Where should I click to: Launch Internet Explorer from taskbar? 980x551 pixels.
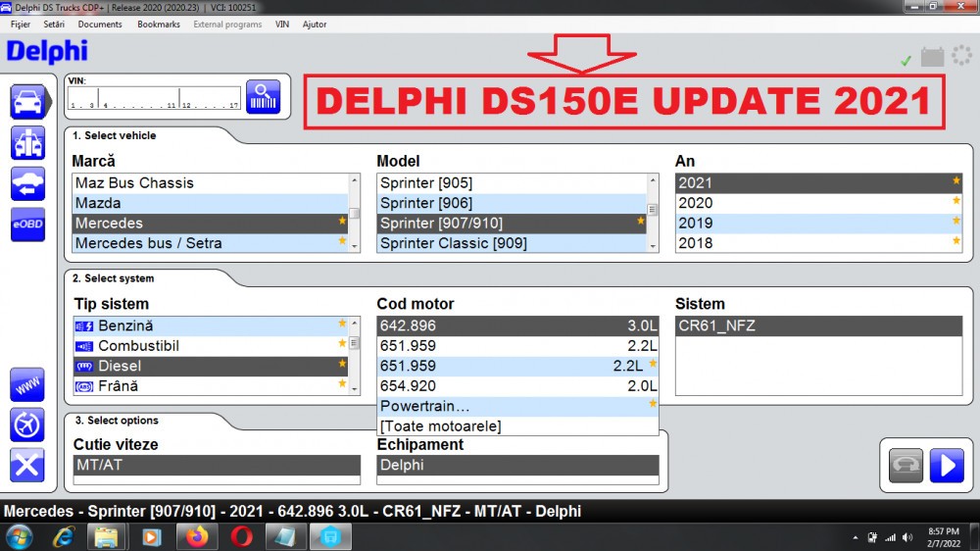pyautogui.click(x=64, y=537)
